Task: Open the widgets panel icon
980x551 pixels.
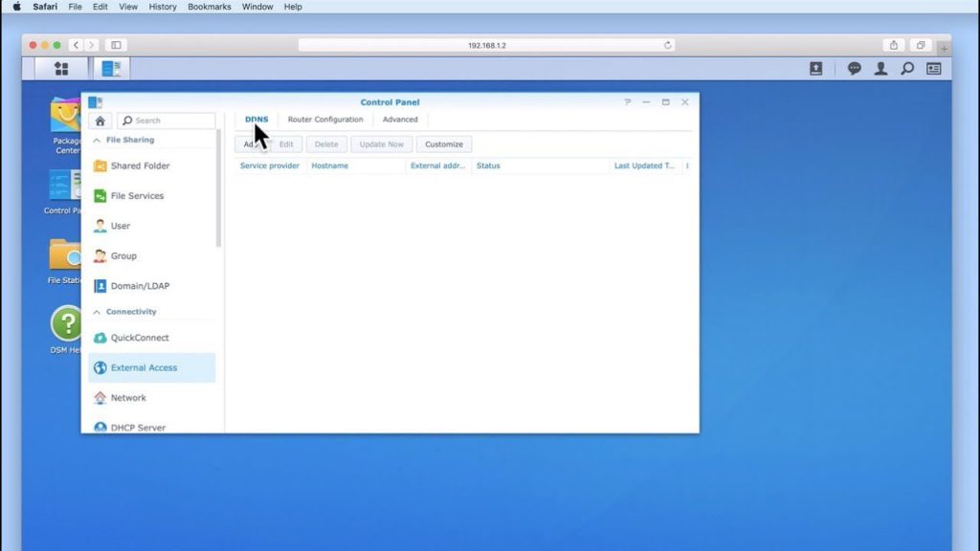Action: pos(934,69)
